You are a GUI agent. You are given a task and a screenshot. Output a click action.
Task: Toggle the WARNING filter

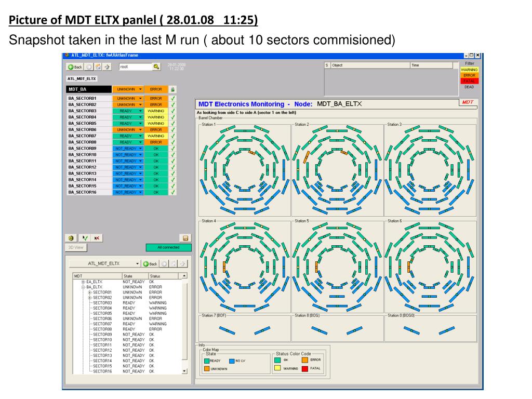(469, 70)
